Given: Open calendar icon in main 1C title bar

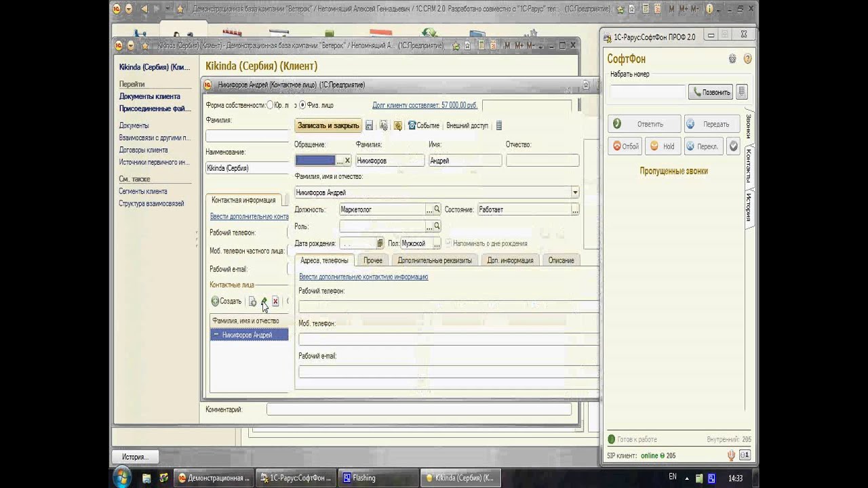Looking at the screenshot, I should pyautogui.click(x=659, y=9).
